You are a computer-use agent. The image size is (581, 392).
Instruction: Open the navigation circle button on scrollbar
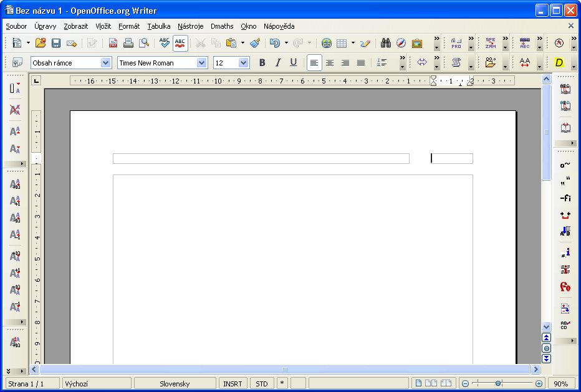(x=547, y=348)
